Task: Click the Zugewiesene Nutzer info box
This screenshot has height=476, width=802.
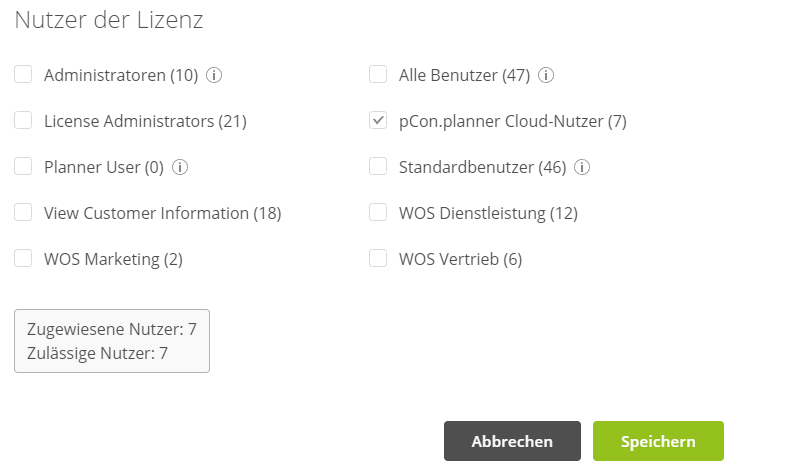Action: pyautogui.click(x=112, y=341)
